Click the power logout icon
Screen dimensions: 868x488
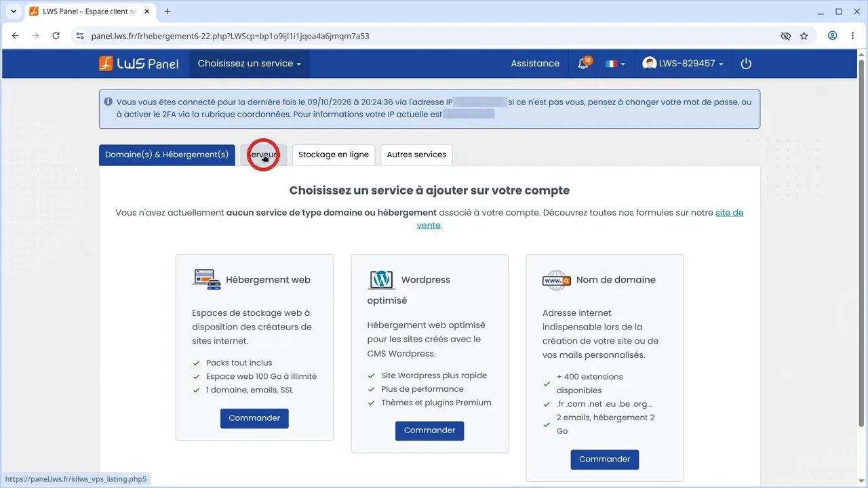[746, 63]
